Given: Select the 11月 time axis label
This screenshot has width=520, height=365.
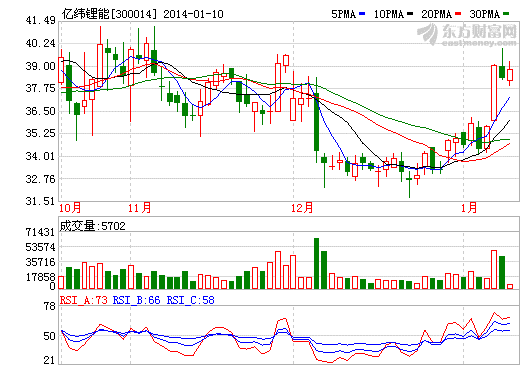Looking at the screenshot, I should [x=139, y=208].
